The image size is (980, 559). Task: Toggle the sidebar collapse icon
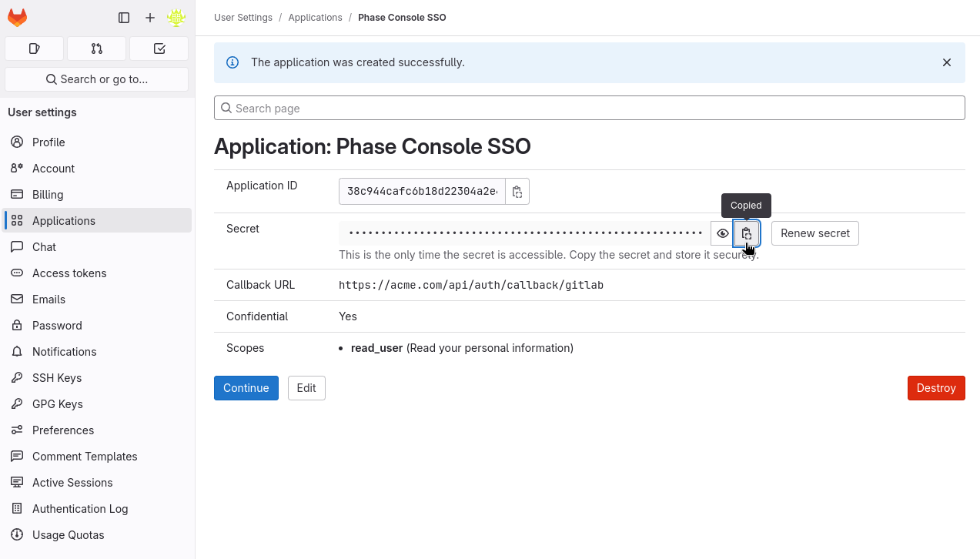[x=124, y=18]
